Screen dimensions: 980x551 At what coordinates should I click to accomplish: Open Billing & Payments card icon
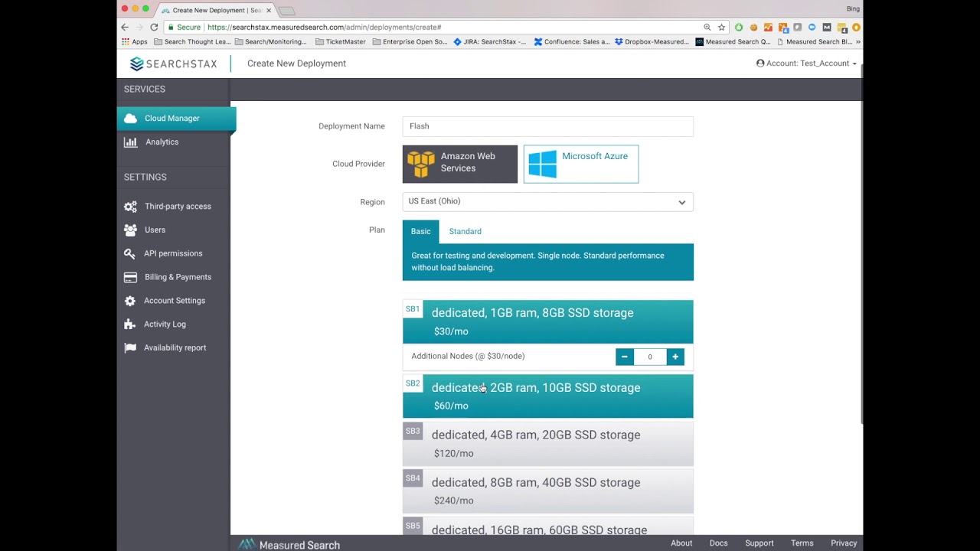coord(130,277)
